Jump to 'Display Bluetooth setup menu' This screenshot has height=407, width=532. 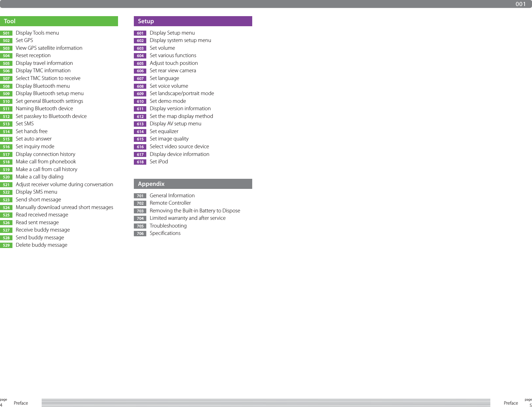click(x=50, y=93)
